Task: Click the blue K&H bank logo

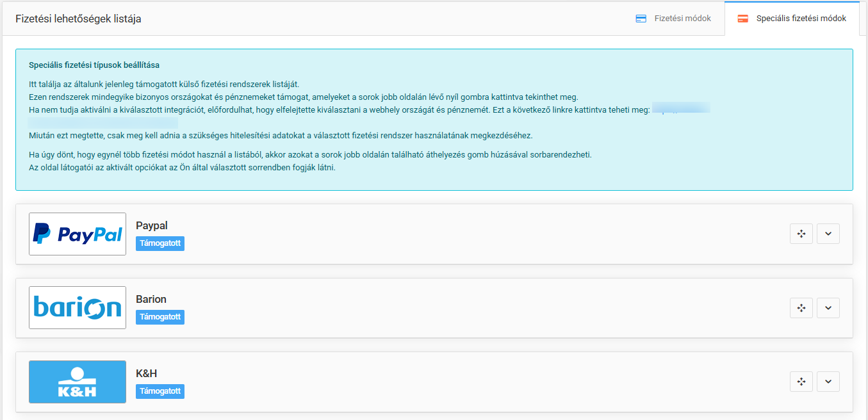Action: (x=78, y=382)
